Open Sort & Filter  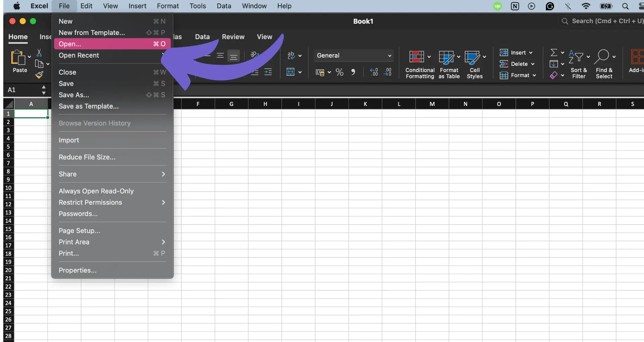coord(579,65)
